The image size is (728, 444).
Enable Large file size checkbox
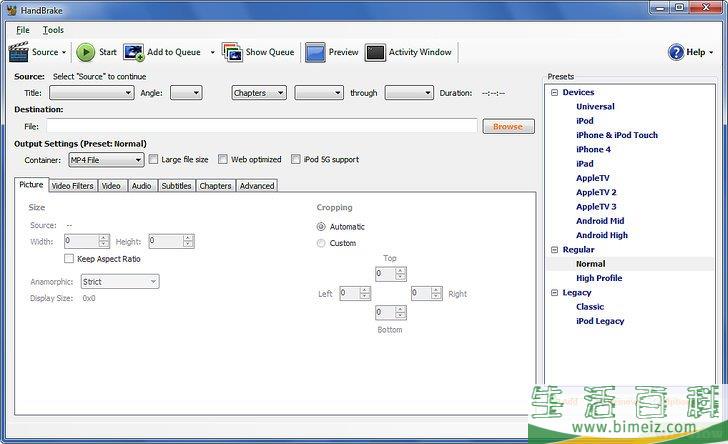153,159
